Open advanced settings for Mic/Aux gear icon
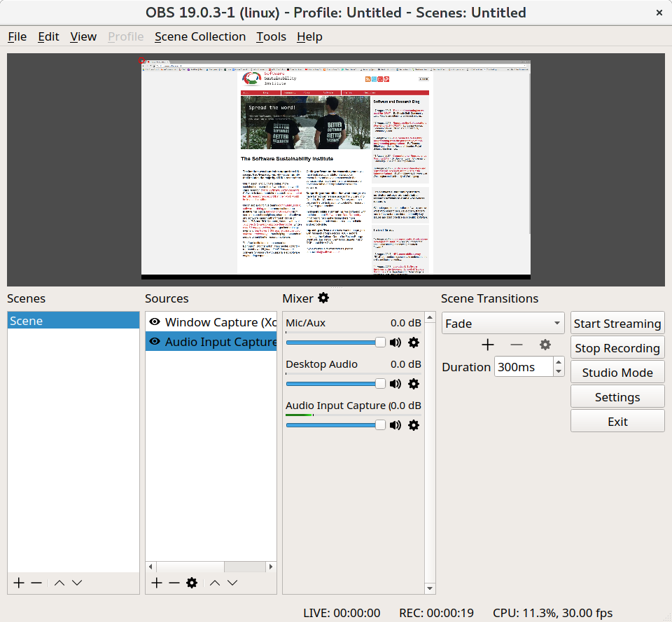The height and width of the screenshot is (622, 672). click(414, 343)
